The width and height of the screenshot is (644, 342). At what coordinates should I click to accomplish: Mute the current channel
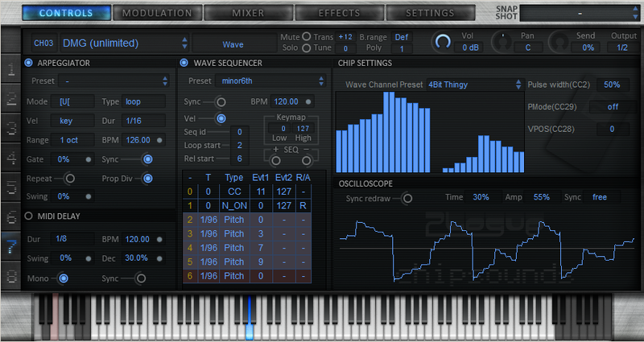307,37
